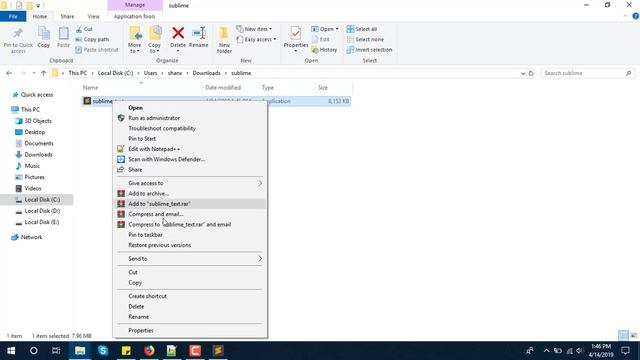Open the Copy to dropdown
This screenshot has width=640, height=360.
[x=155, y=40]
